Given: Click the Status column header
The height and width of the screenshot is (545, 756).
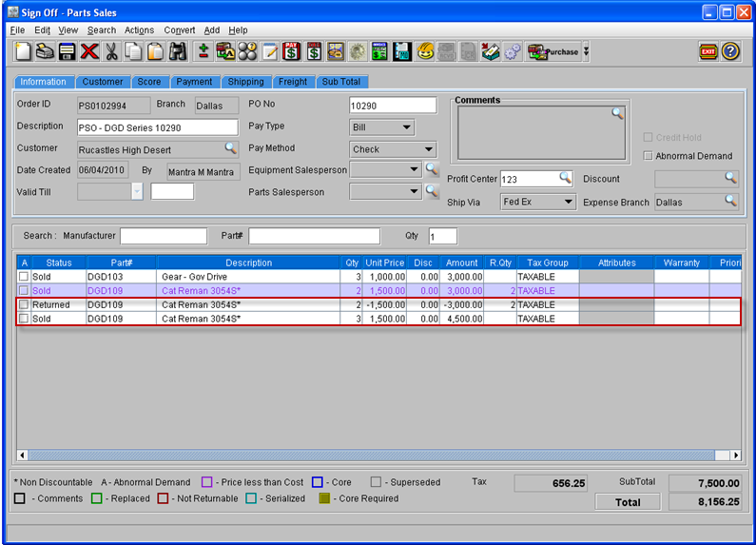Looking at the screenshot, I should (x=59, y=263).
